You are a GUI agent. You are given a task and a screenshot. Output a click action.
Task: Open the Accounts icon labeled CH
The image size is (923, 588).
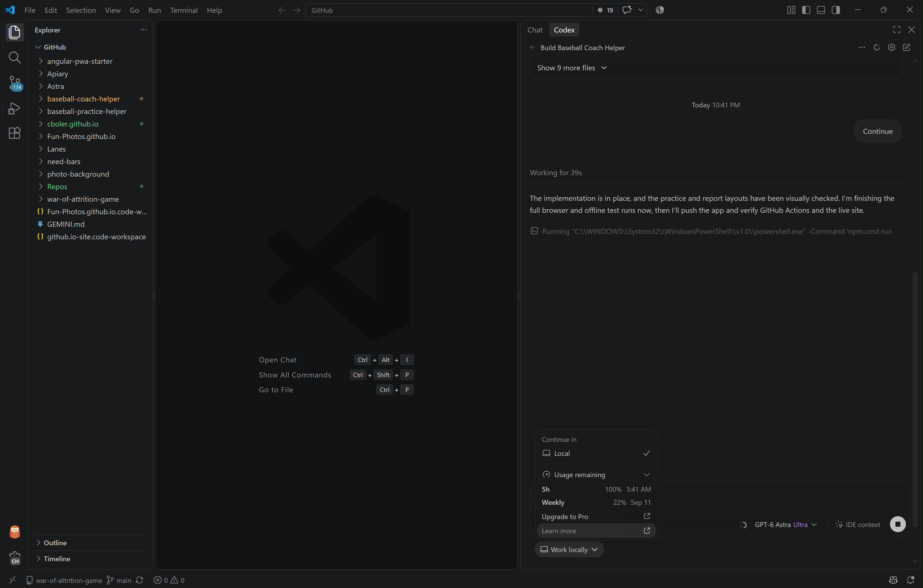(x=15, y=558)
